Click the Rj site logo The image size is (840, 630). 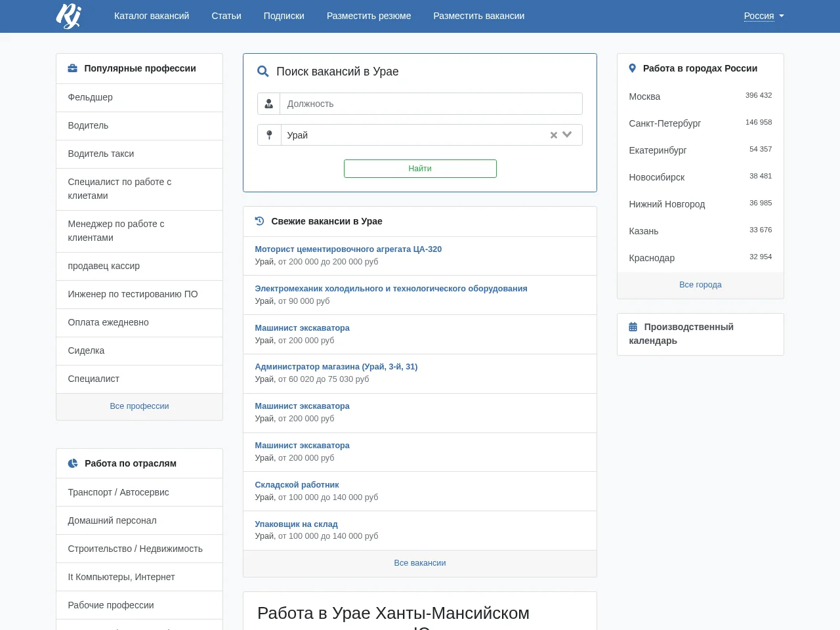point(68,16)
